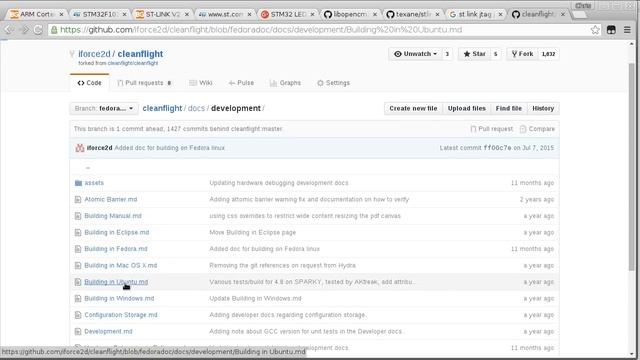Open the iforce2d owner link in the title
The height and width of the screenshot is (360, 640).
pyautogui.click(x=94, y=54)
